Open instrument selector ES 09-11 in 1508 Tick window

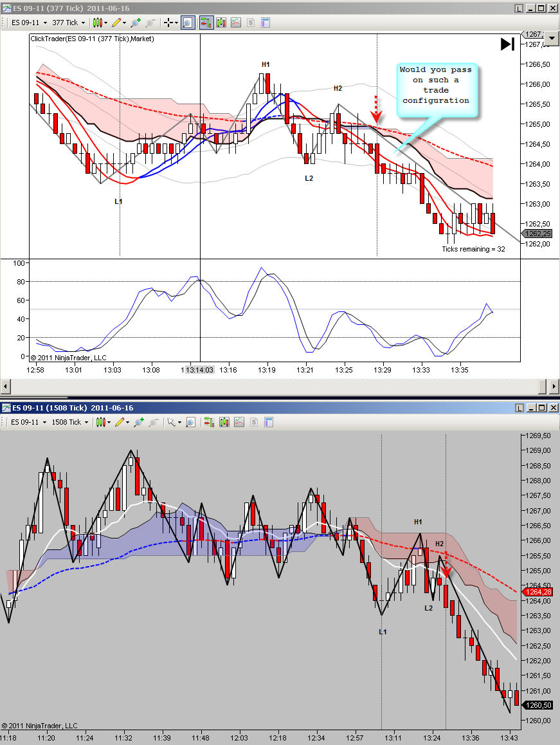(28, 422)
